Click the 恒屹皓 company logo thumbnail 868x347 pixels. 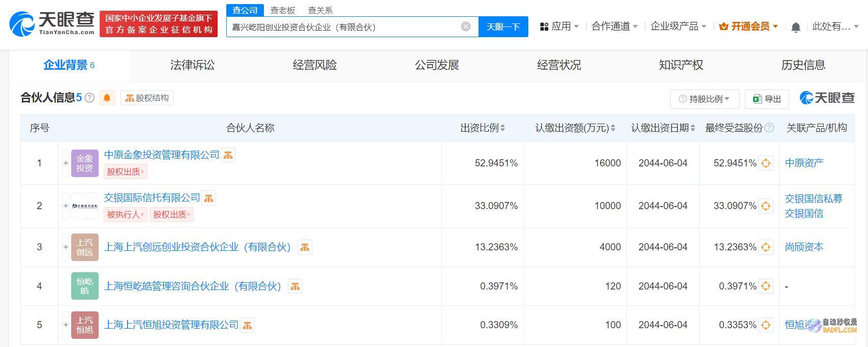tap(85, 286)
